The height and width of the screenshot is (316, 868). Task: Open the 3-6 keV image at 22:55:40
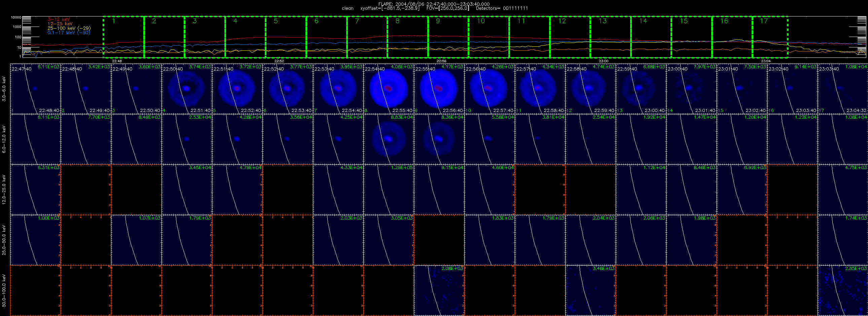point(439,88)
